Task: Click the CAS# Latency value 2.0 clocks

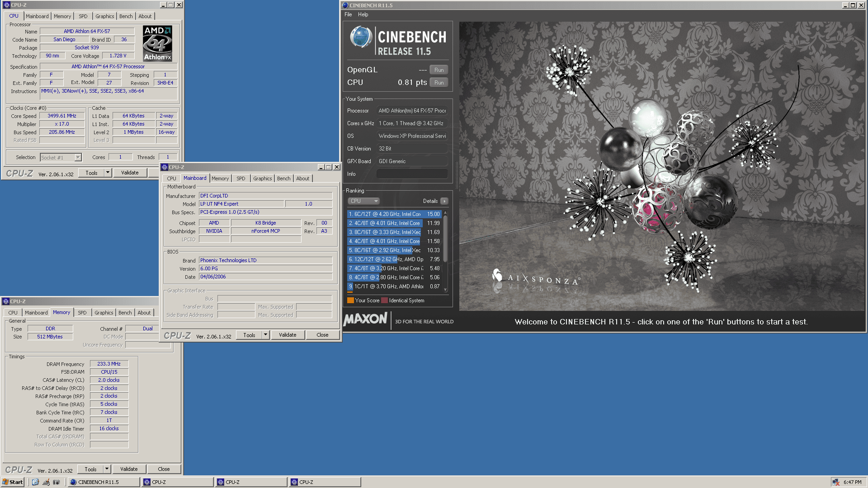Action: (109, 380)
